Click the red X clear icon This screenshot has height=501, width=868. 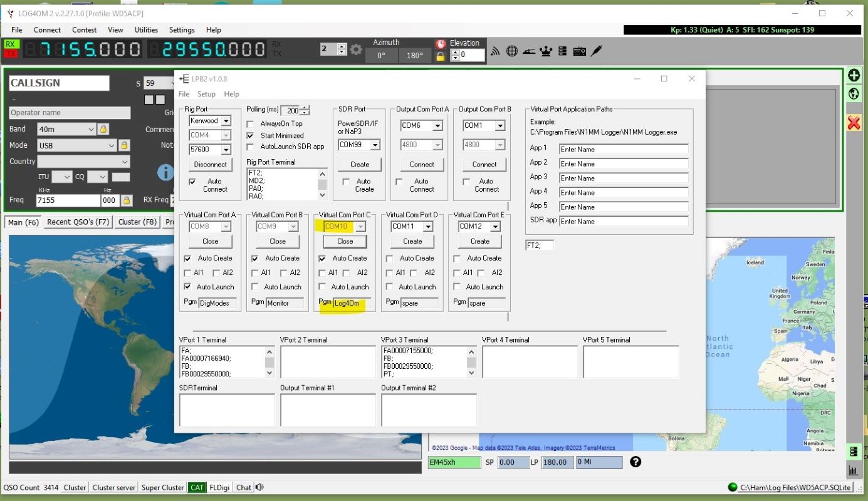point(854,123)
